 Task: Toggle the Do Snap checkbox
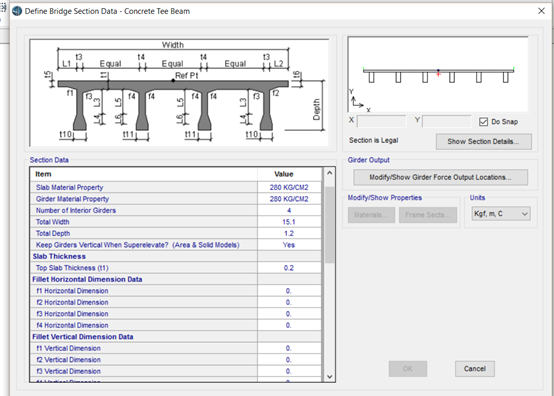(x=483, y=122)
